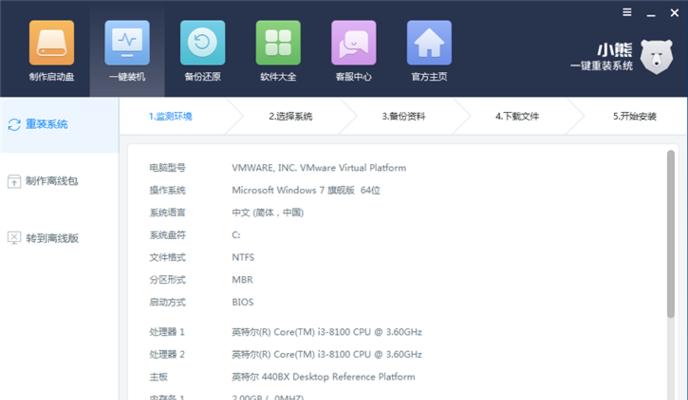The height and width of the screenshot is (400, 688).
Task: Open the 备份还原 backup restore icon
Action: pyautogui.click(x=202, y=43)
